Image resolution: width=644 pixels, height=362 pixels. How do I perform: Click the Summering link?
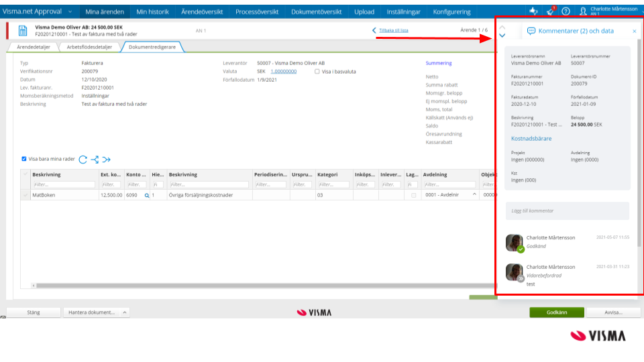coord(439,63)
